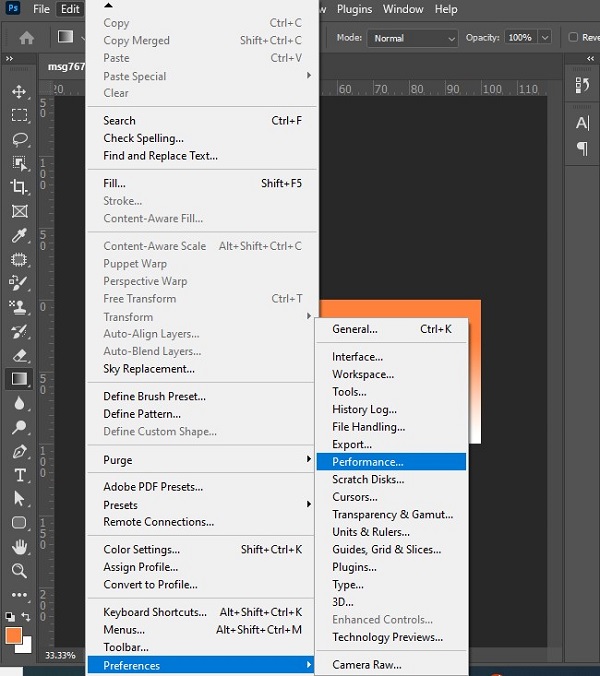Open the File menu
This screenshot has height=676, width=600.
[x=41, y=9]
